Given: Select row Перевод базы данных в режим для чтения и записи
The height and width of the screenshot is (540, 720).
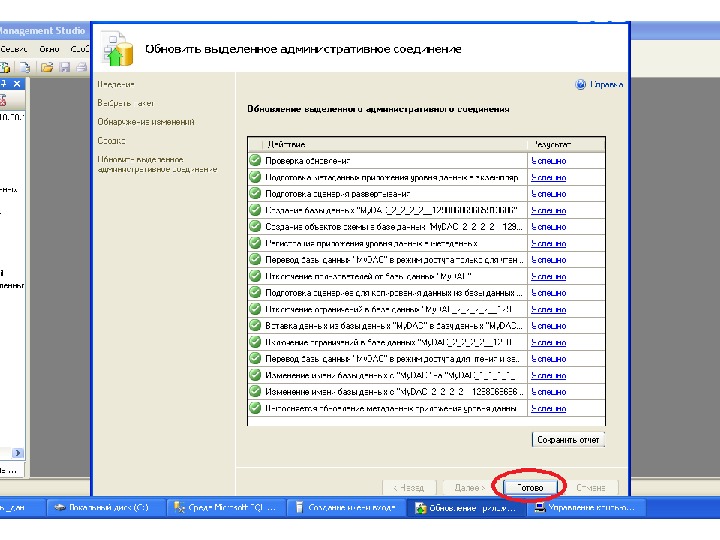Looking at the screenshot, I should pyautogui.click(x=426, y=359).
